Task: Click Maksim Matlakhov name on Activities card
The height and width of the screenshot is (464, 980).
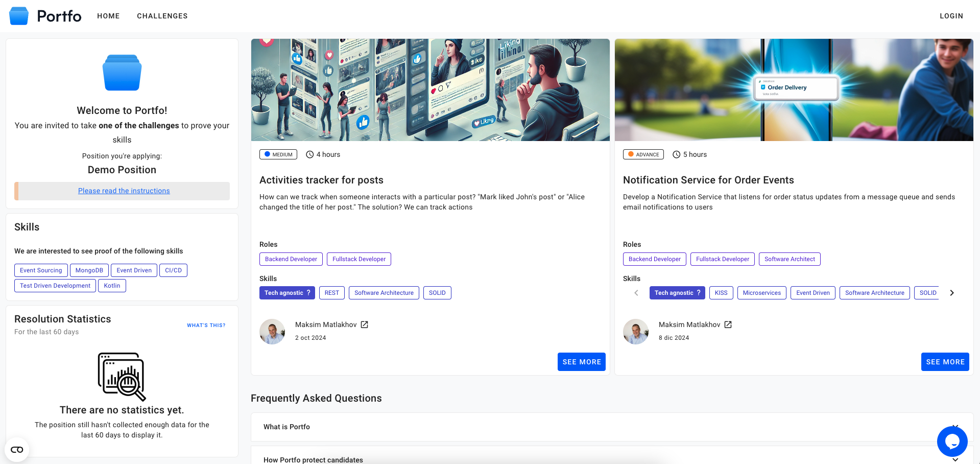Action: [326, 324]
